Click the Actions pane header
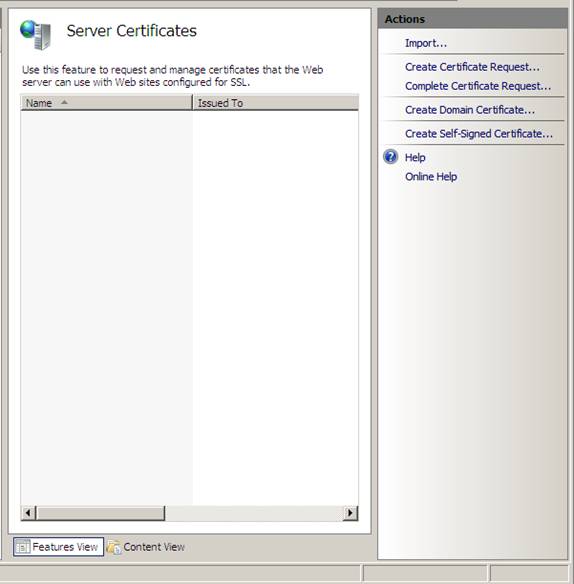 (473, 19)
